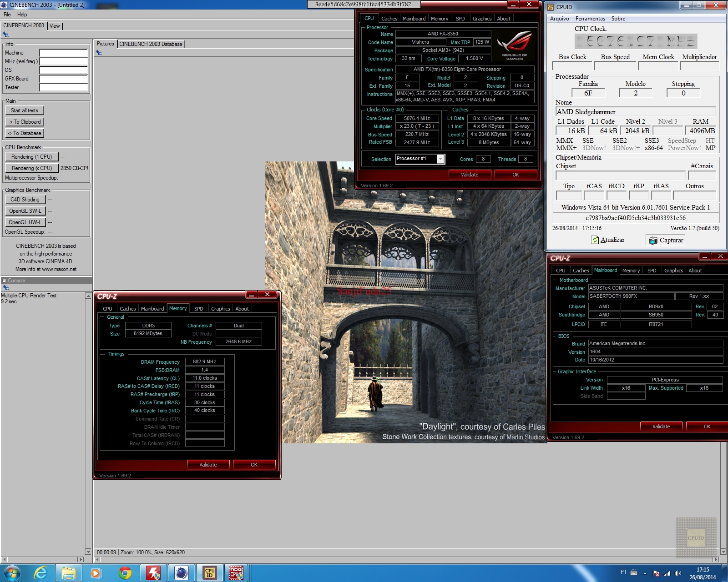Run the C4D Shading benchmark
Screen dimensions: 728x582
(25, 200)
